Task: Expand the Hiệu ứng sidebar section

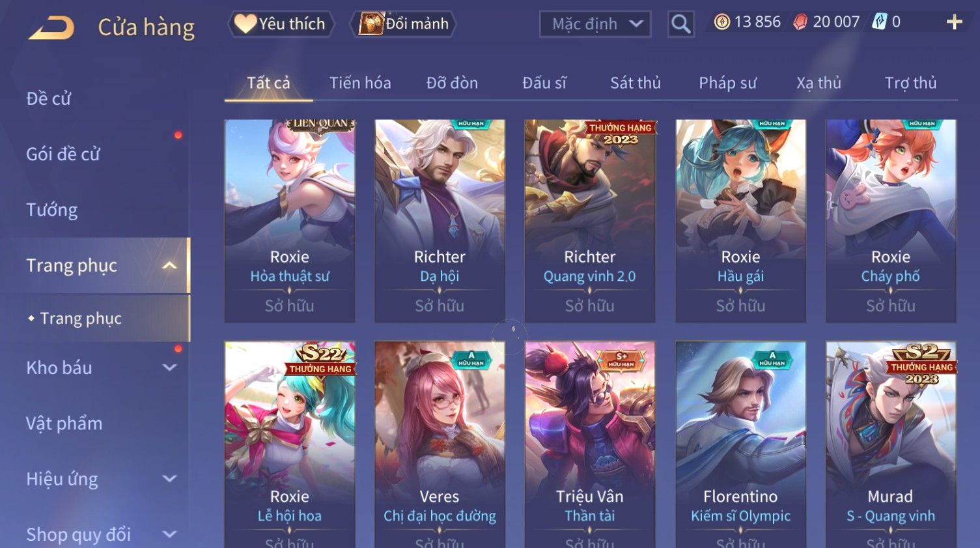Action: pos(169,479)
